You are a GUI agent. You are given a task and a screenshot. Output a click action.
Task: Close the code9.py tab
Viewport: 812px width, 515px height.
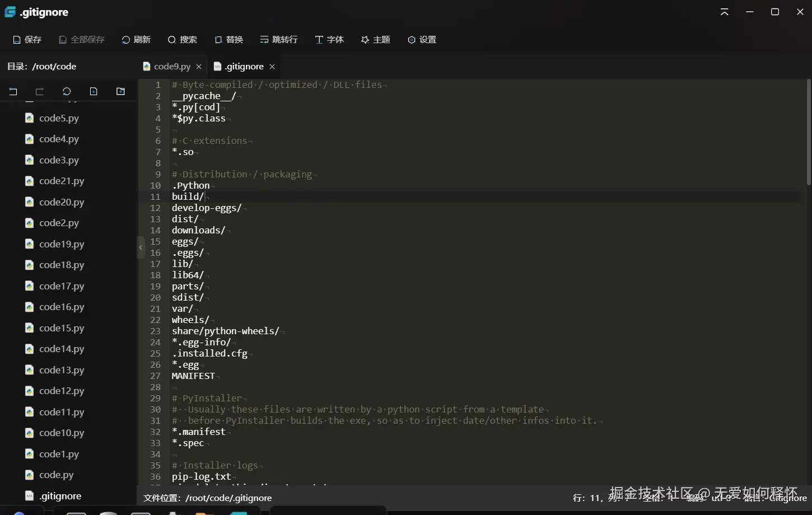[199, 67]
